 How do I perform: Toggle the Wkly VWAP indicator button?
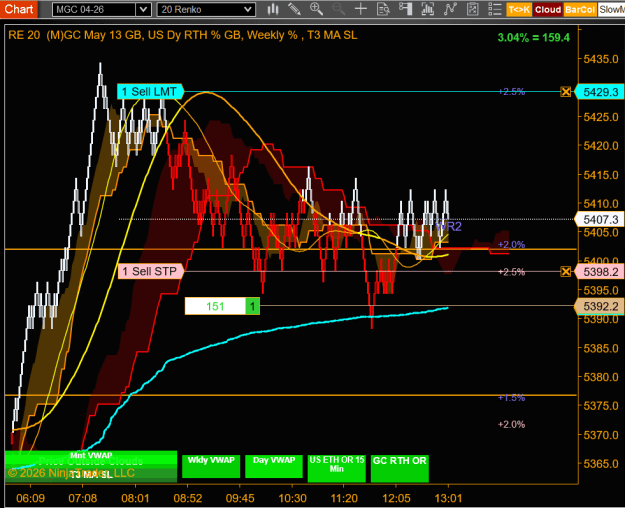pos(211,466)
